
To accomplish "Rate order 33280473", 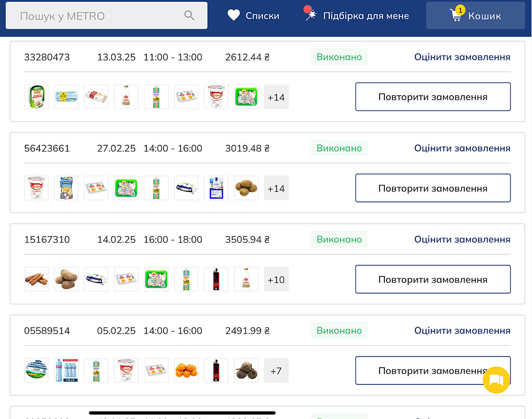I will coord(462,57).
